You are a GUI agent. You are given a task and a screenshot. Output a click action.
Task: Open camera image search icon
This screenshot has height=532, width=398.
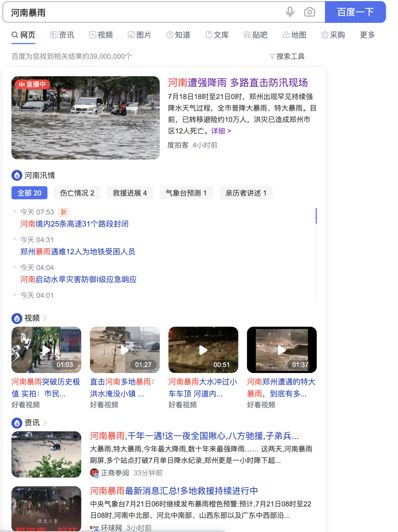(310, 12)
